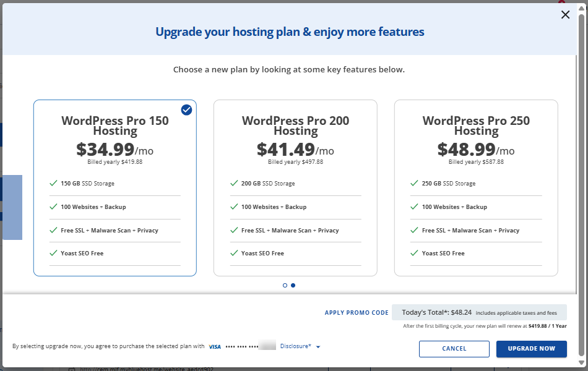This screenshot has height=371, width=588.
Task: Select the WordPress Pro 250 Hosting plan
Action: pos(476,150)
